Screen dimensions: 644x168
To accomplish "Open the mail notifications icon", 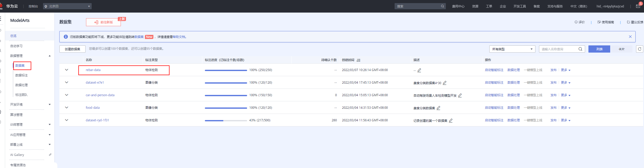I will coord(638,6).
